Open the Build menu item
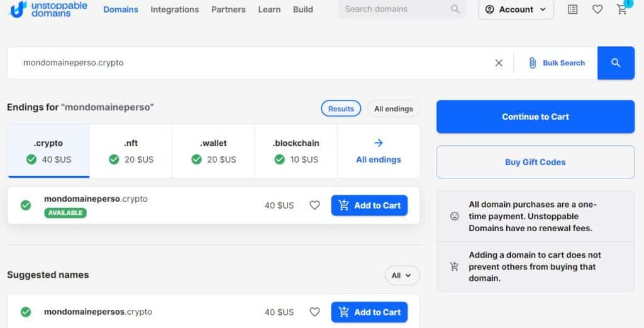Image resolution: width=644 pixels, height=328 pixels. click(x=303, y=9)
